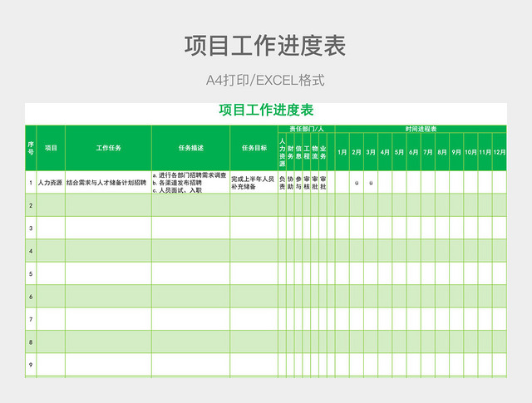Select the 工程 department header

point(307,152)
